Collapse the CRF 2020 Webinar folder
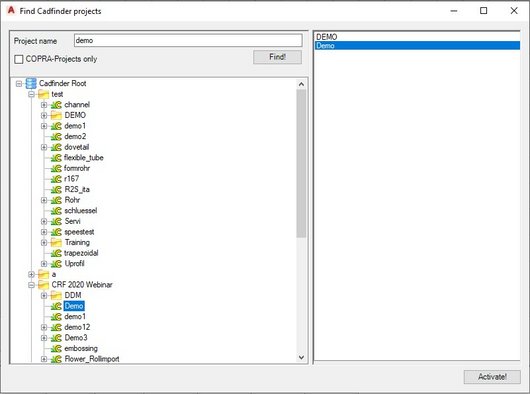 tap(31, 285)
